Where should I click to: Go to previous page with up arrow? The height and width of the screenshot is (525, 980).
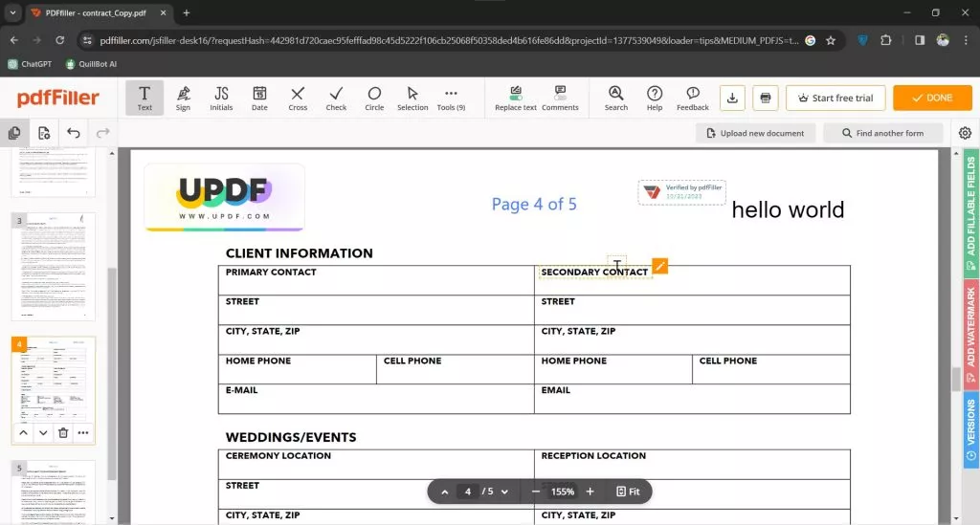444,492
